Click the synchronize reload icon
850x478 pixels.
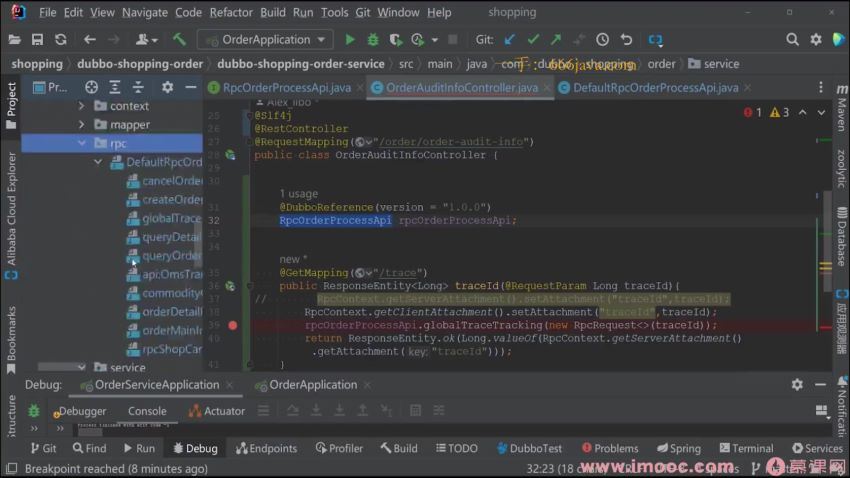61,40
